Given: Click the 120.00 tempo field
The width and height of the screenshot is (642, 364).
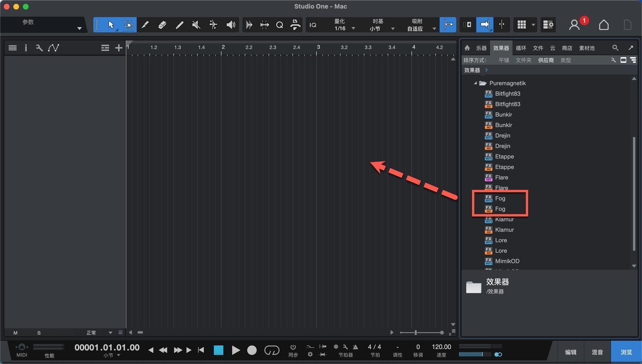Looking at the screenshot, I should (x=441, y=347).
